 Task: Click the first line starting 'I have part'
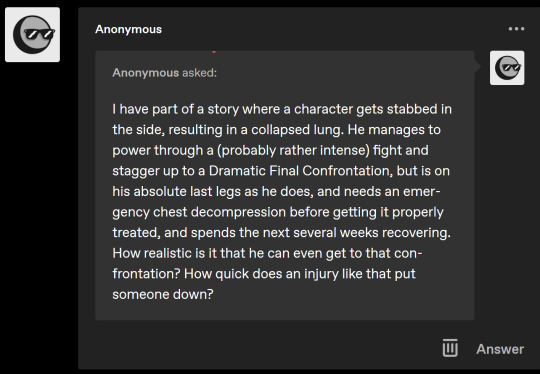coord(282,109)
